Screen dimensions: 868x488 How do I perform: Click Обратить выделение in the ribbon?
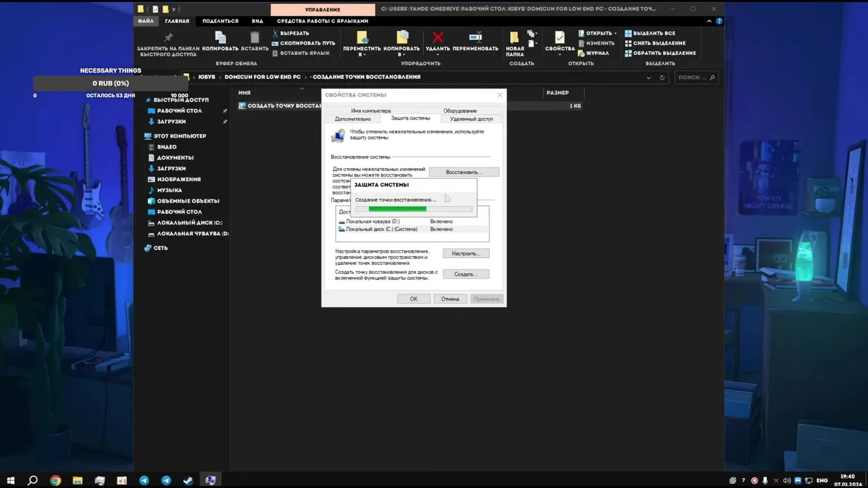[660, 53]
